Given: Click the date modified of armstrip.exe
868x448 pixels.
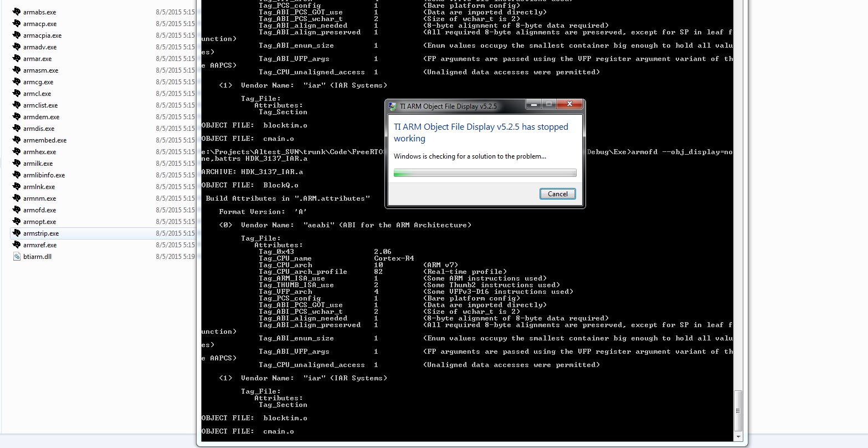Looking at the screenshot, I should (175, 233).
